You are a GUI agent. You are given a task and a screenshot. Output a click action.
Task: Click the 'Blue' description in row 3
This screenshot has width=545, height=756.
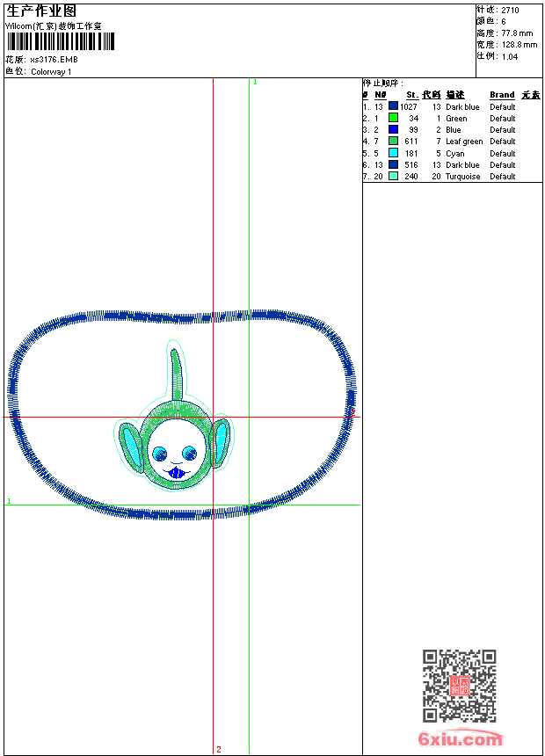[454, 130]
